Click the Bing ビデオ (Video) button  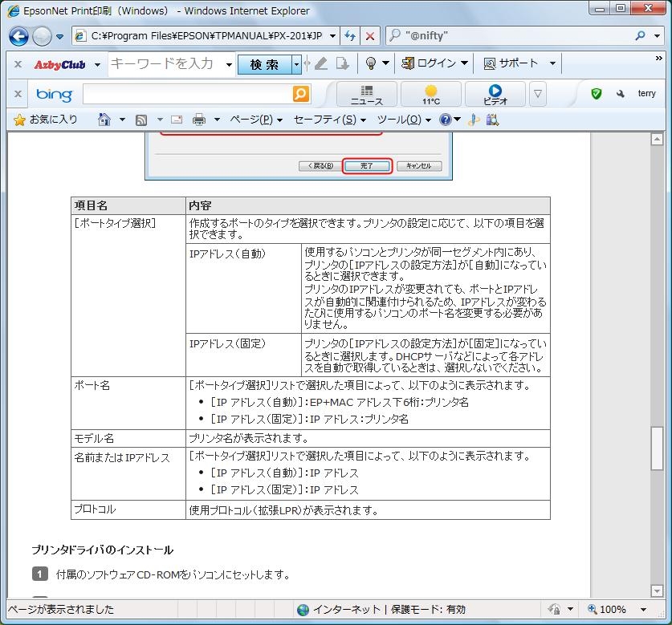pos(495,94)
